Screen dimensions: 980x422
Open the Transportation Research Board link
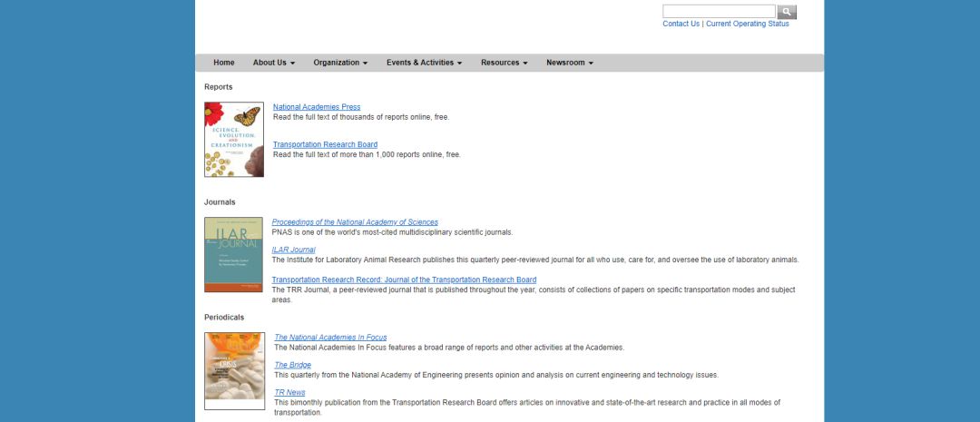[x=325, y=144]
